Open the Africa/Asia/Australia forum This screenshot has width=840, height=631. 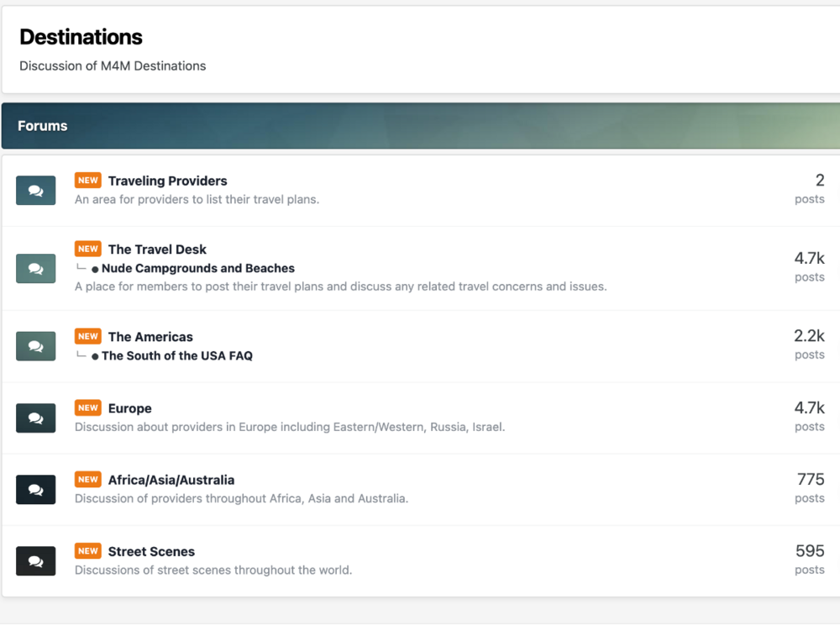tap(171, 480)
